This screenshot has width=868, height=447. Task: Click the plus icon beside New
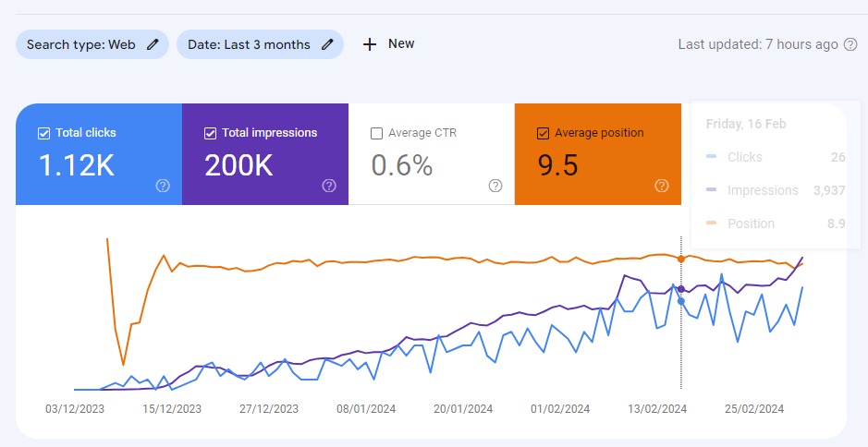pyautogui.click(x=370, y=44)
